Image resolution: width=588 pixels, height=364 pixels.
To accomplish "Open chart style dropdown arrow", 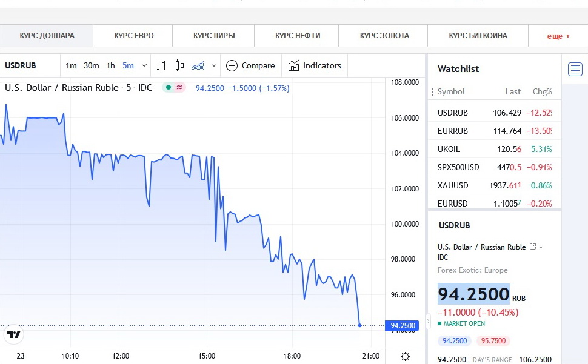I will pos(214,65).
